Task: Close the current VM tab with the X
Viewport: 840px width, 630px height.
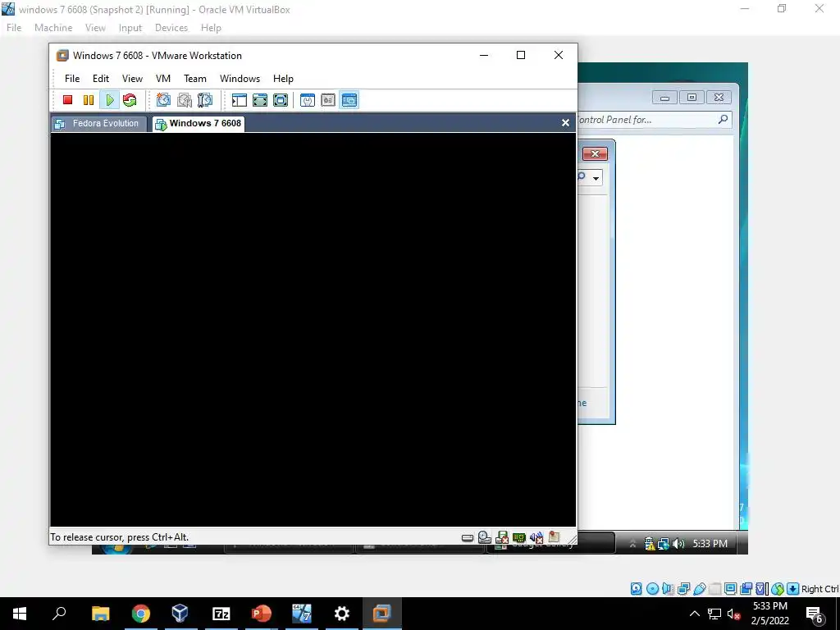Action: [565, 123]
